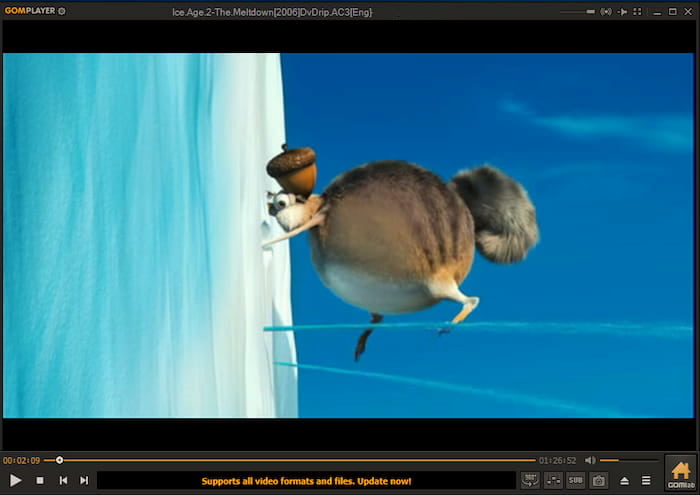700x495 pixels.
Task: Open the control panel equalizer icon
Action: [x=553, y=480]
